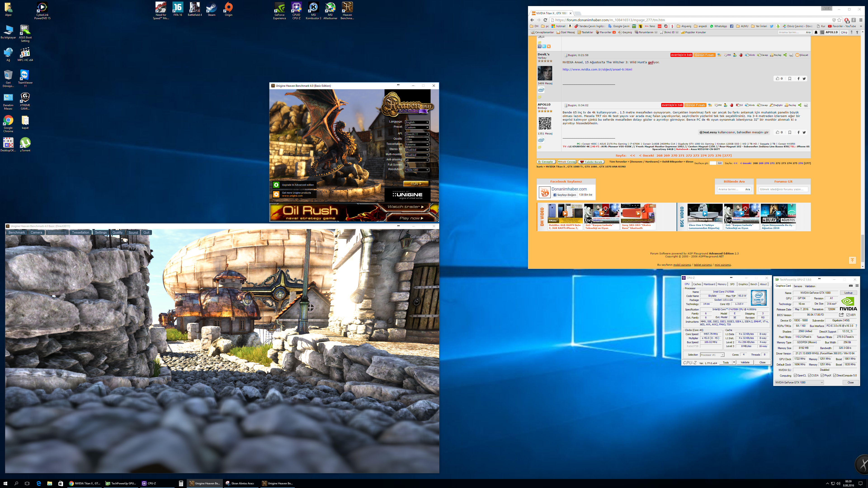Image resolution: width=868 pixels, height=488 pixels.
Task: Open the µTorrent desktop icon
Action: [25, 145]
